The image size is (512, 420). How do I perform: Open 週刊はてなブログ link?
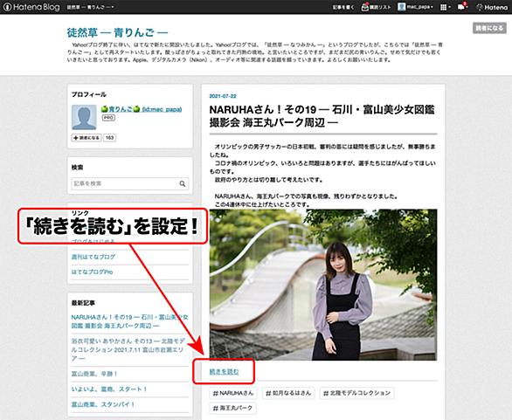pos(93,257)
